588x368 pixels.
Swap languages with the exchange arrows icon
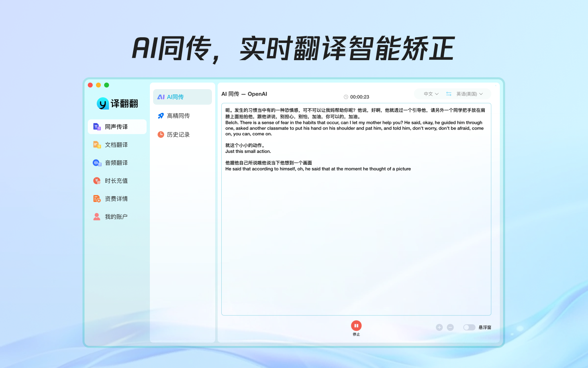(x=448, y=94)
